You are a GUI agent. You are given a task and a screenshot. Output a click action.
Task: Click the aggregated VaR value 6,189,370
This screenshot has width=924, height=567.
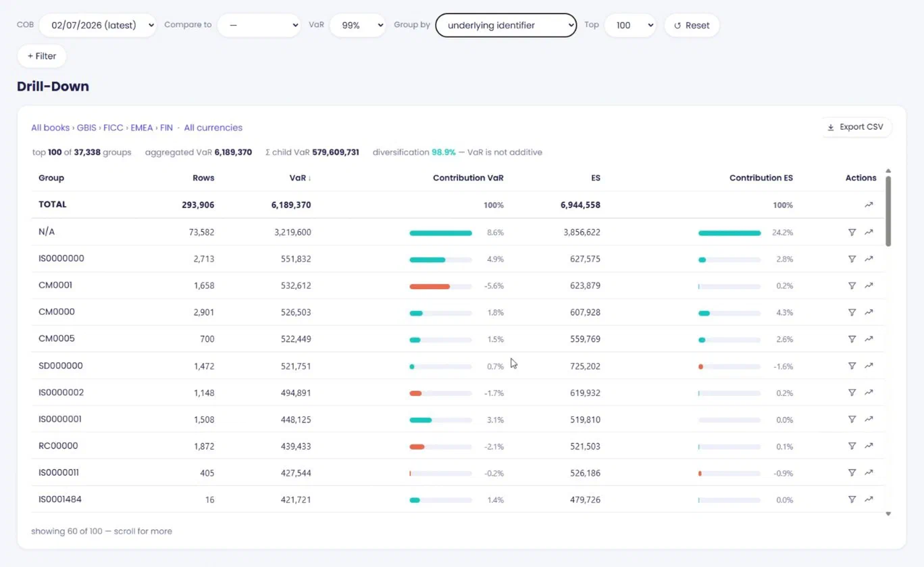[x=233, y=152]
